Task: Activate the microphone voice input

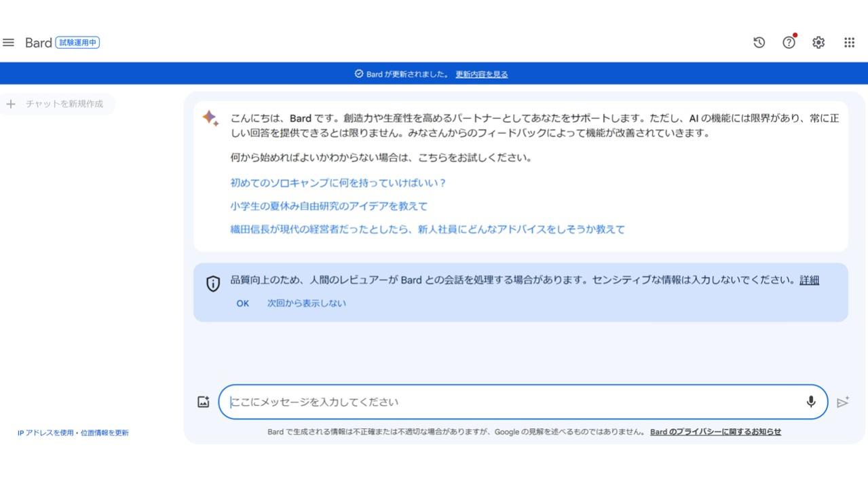Action: click(811, 402)
